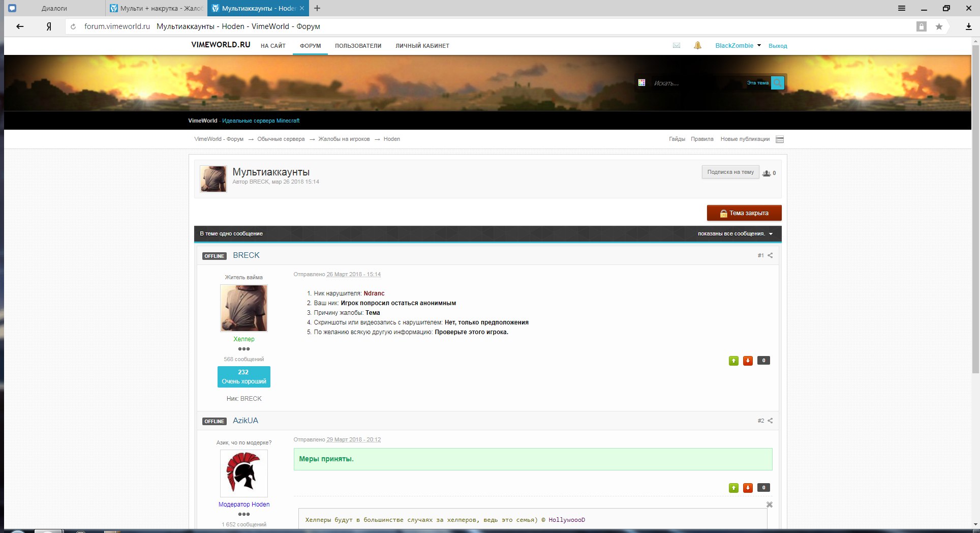Open the Yandex home button
The image size is (980, 533).
(x=49, y=26)
